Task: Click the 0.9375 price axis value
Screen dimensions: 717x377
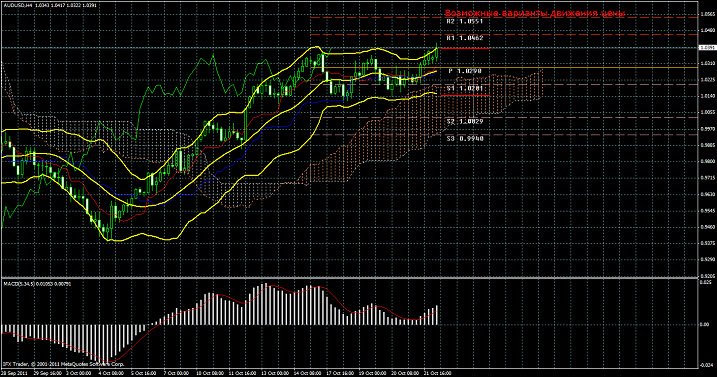Action: (x=707, y=243)
